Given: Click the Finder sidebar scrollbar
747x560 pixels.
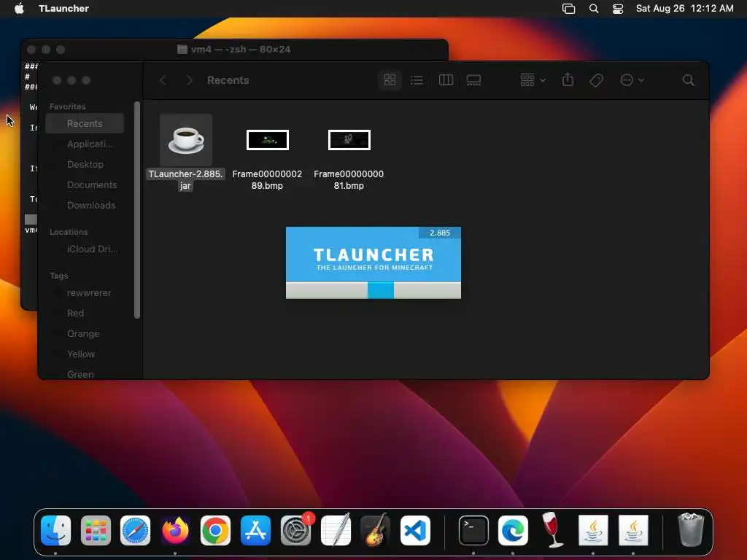Looking at the screenshot, I should (137, 209).
